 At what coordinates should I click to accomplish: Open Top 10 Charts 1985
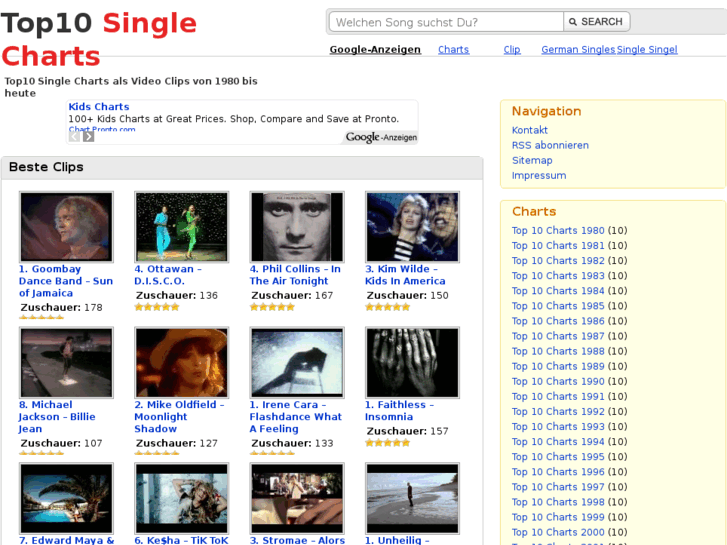(558, 306)
